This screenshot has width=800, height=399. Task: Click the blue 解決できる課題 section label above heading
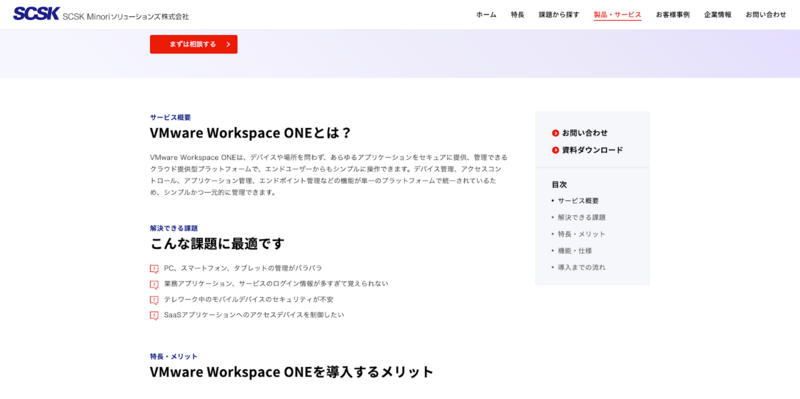174,228
